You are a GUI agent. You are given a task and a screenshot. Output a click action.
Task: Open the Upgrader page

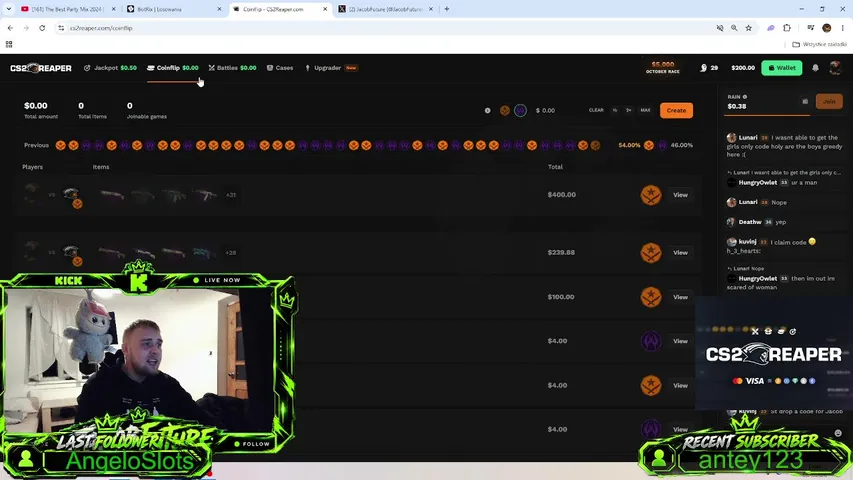pyautogui.click(x=330, y=68)
